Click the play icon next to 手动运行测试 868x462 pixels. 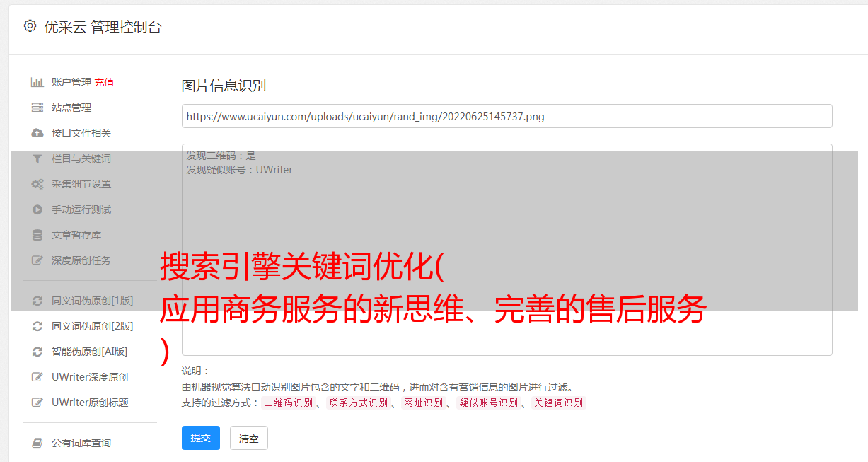[37, 209]
